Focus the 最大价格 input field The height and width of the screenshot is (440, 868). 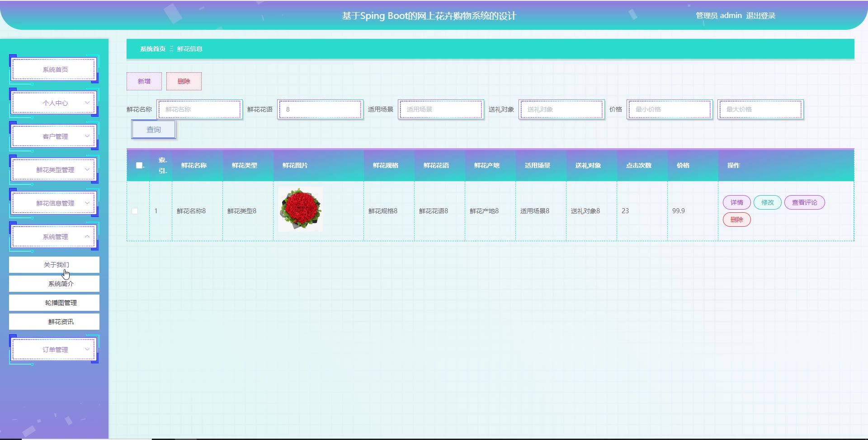(x=761, y=109)
